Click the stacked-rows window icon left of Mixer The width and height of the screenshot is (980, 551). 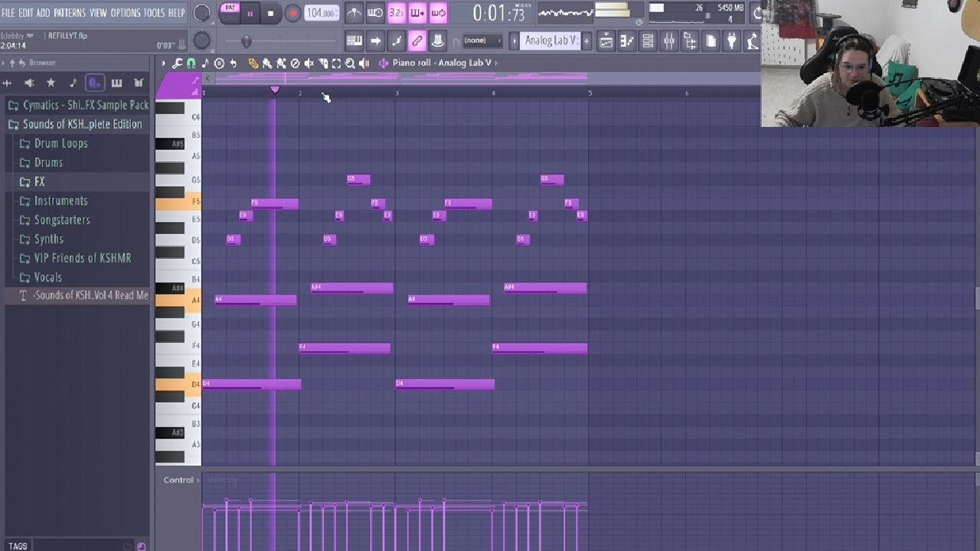pos(648,41)
